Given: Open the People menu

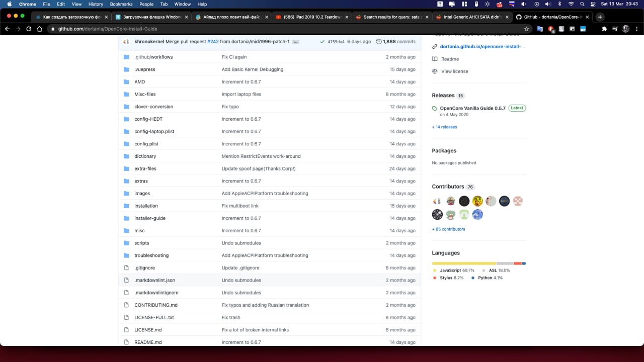Looking at the screenshot, I should [146, 4].
